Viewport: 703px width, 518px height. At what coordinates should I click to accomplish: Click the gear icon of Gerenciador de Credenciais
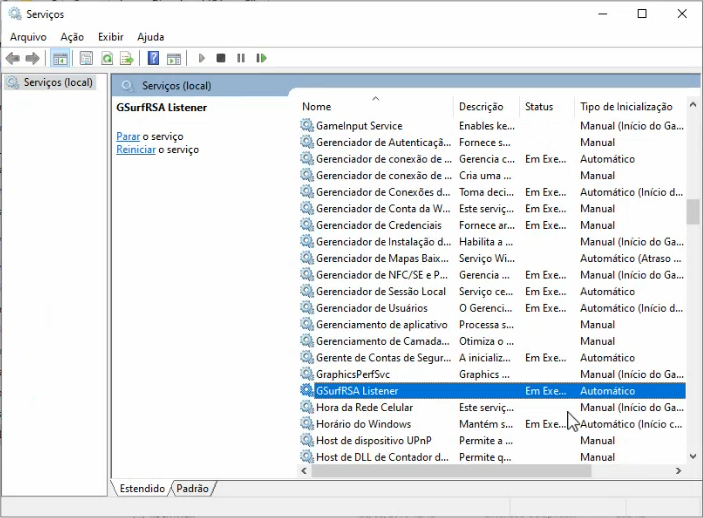[307, 225]
